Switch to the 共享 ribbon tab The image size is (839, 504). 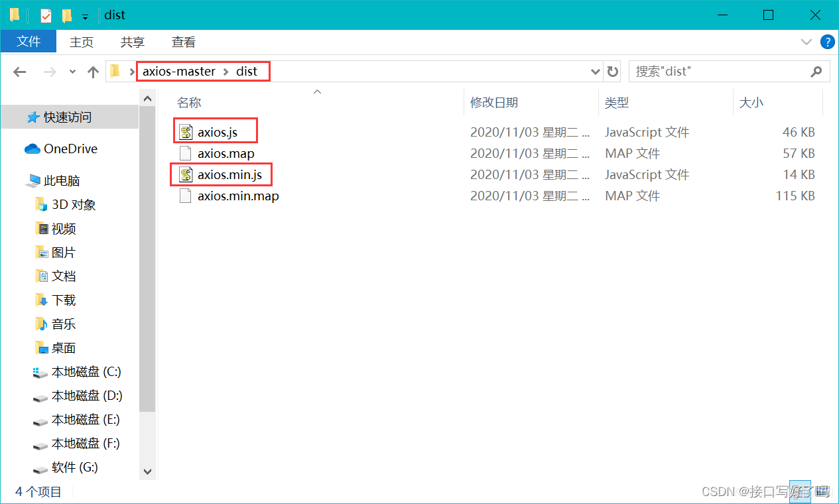pos(133,42)
